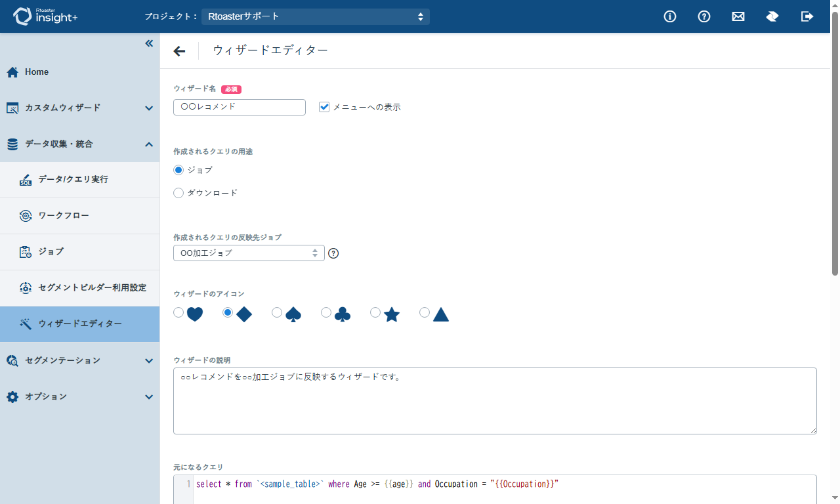This screenshot has width=840, height=504.
Task: Open Home in sidebar
Action: 79,72
